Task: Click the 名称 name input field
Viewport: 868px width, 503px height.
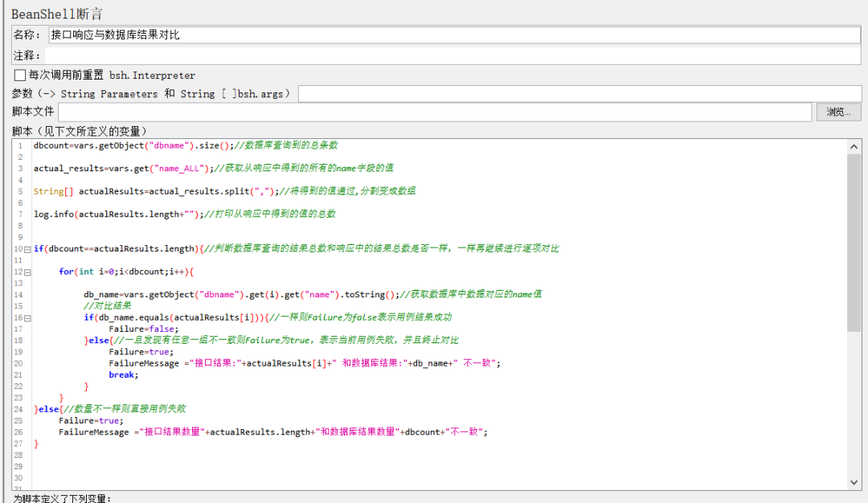Action: point(454,35)
